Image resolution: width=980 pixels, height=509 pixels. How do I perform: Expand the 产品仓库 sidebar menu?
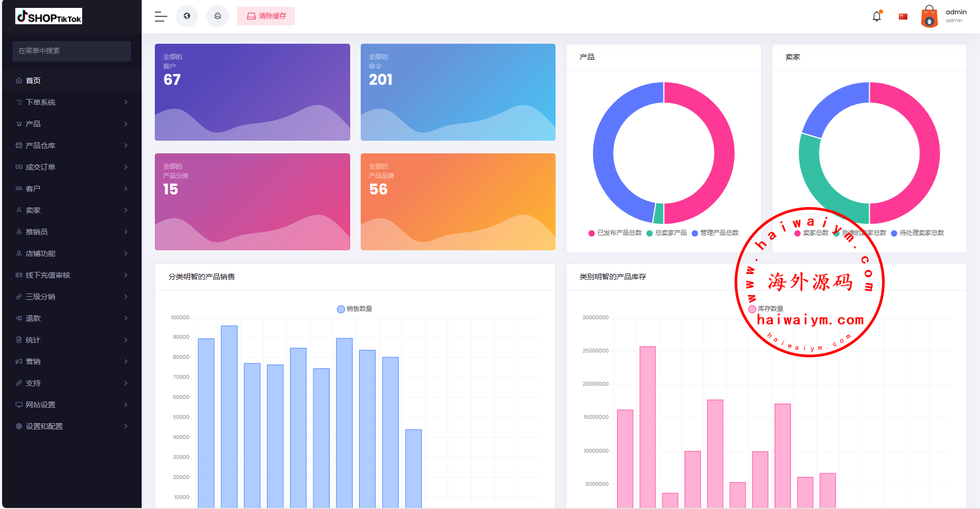(72, 145)
